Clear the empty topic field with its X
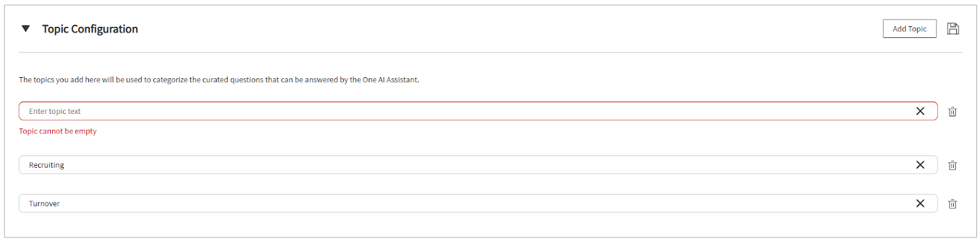The height and width of the screenshot is (243, 980). coord(920,111)
